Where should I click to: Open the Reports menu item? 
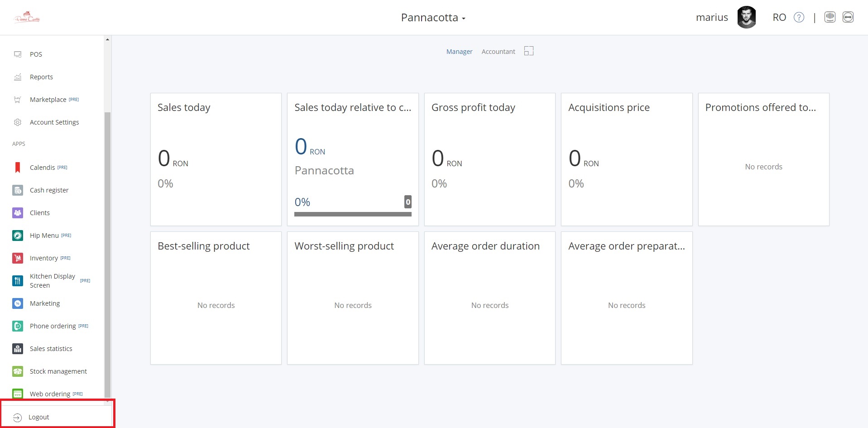tap(41, 77)
